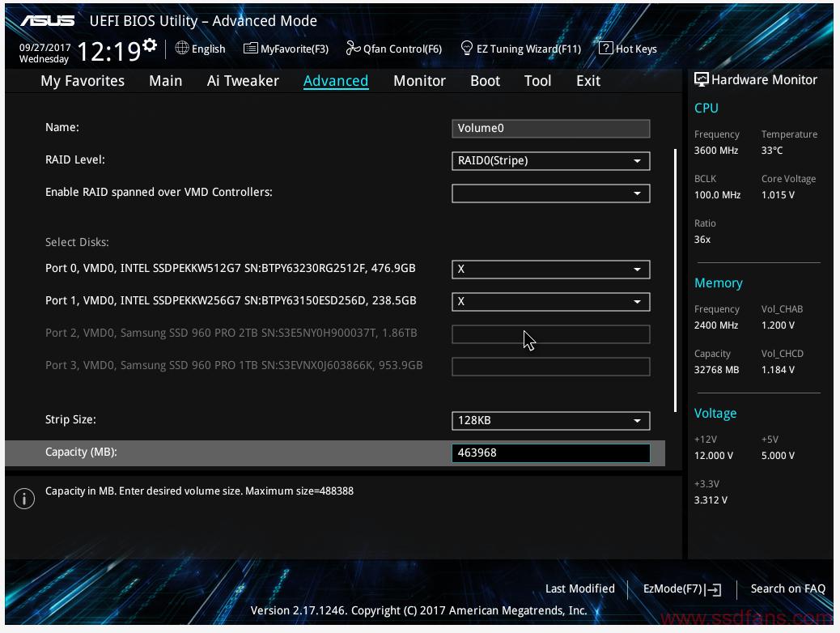
Task: Click the date 09/27/2017
Action: [45, 47]
